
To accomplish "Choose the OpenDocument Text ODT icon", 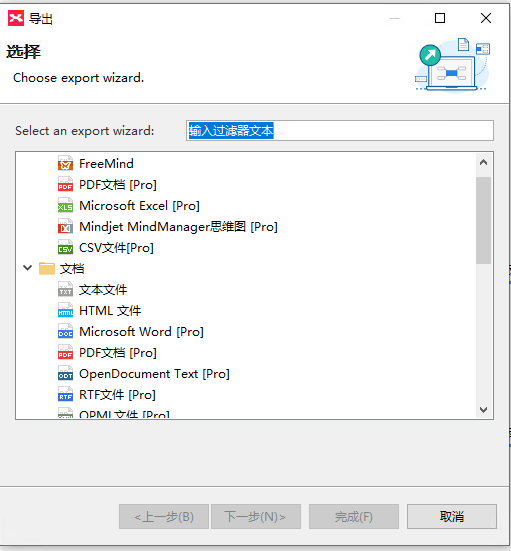I will pos(65,374).
